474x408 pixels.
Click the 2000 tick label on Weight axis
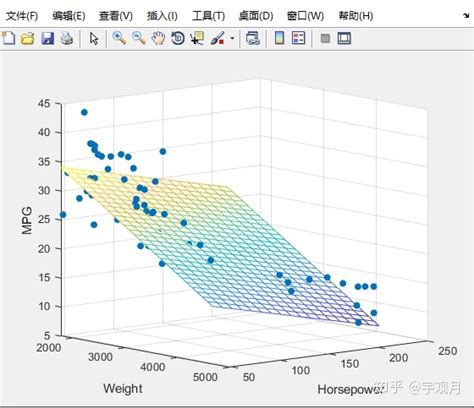point(49,348)
